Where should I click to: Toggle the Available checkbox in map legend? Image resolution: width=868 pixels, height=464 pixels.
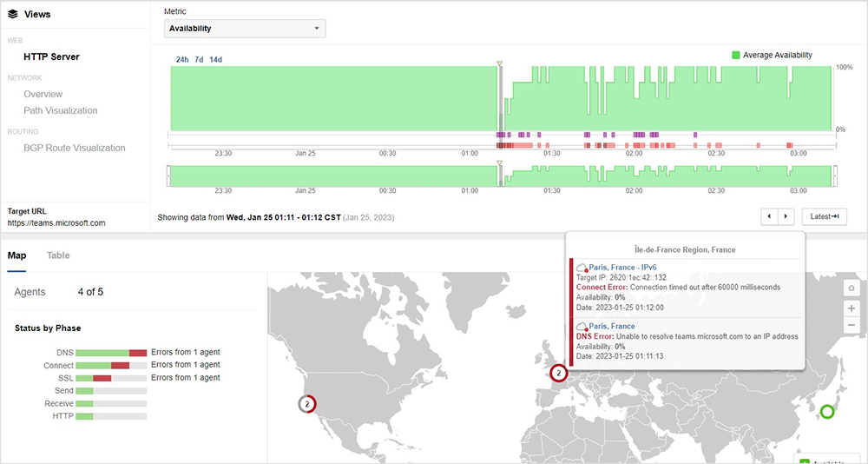coord(804,461)
